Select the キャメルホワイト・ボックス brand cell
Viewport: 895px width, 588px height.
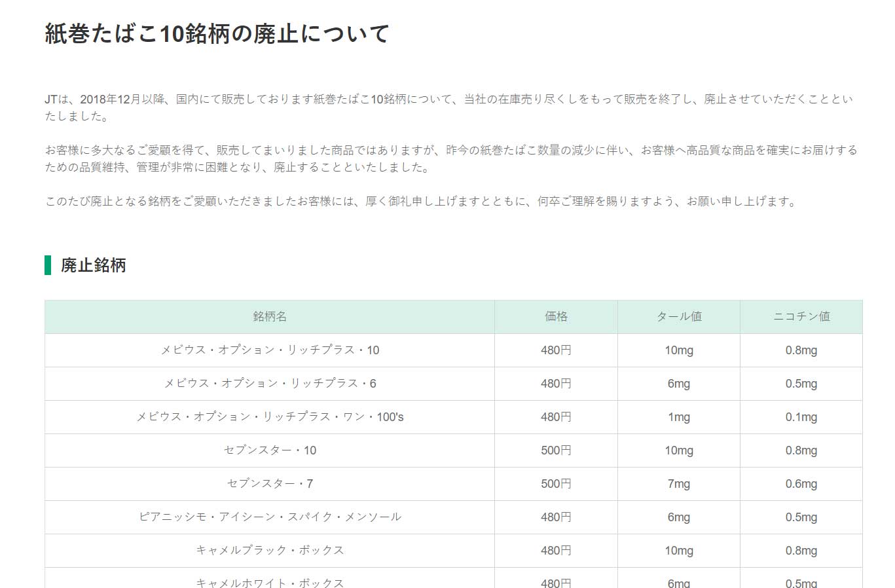270,578
